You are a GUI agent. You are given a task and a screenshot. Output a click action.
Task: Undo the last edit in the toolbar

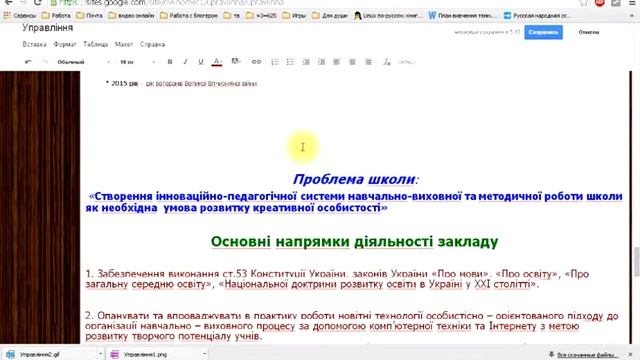(x=28, y=62)
